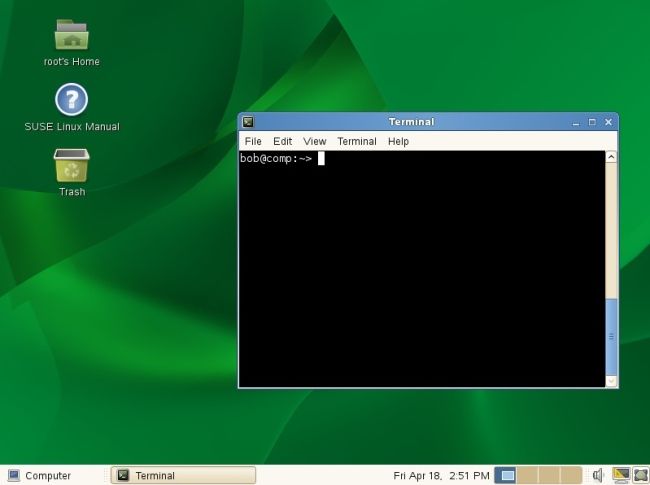
Task: Open the Terminal menu in the menu bar
Action: pyautogui.click(x=357, y=141)
